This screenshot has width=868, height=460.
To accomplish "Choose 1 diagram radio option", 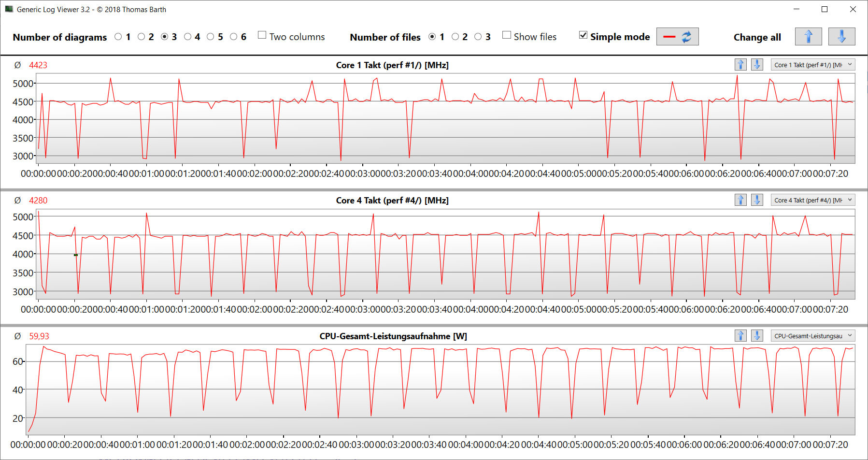I will 118,37.
